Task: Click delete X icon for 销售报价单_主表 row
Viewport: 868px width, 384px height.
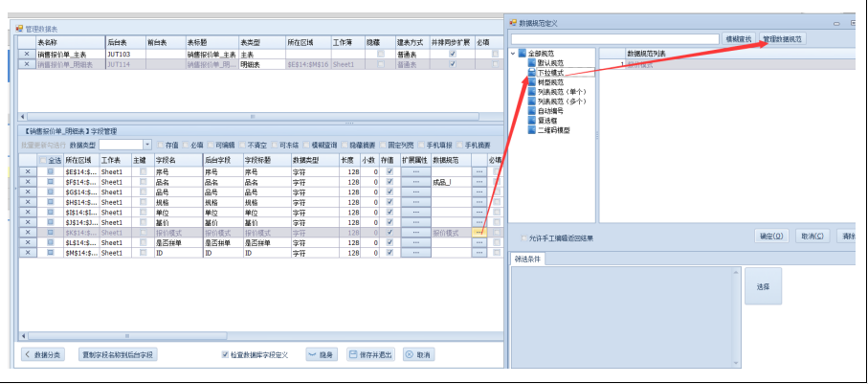Action: [x=27, y=55]
